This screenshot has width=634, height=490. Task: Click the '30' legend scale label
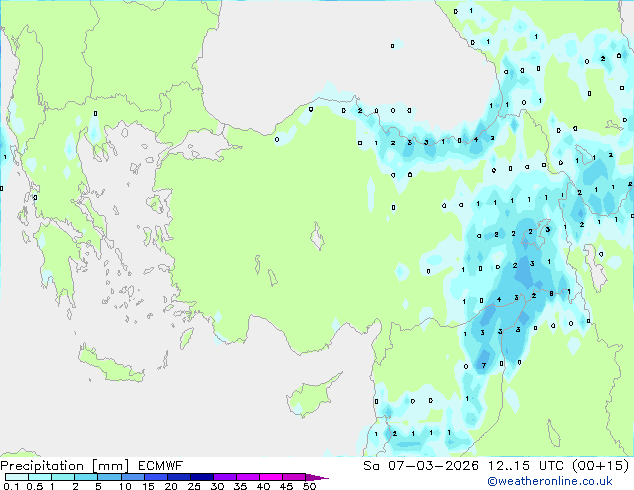coord(217,486)
